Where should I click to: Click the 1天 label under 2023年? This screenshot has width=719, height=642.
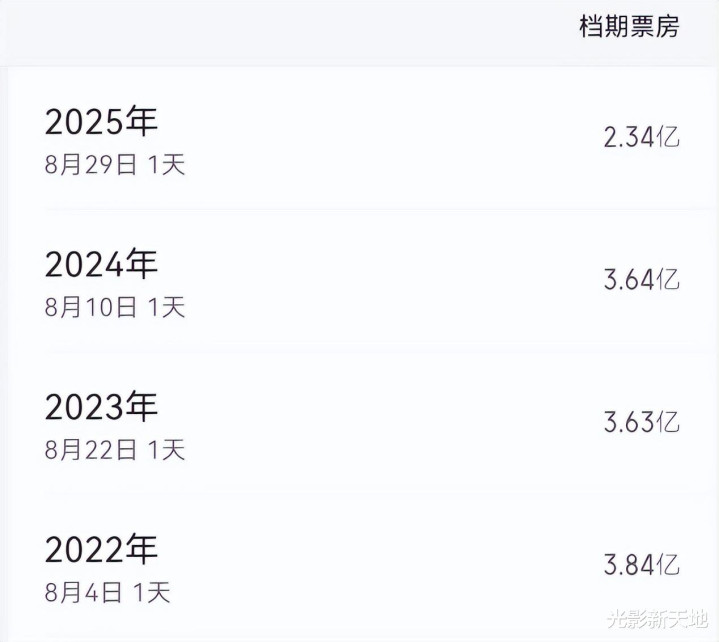[166, 450]
